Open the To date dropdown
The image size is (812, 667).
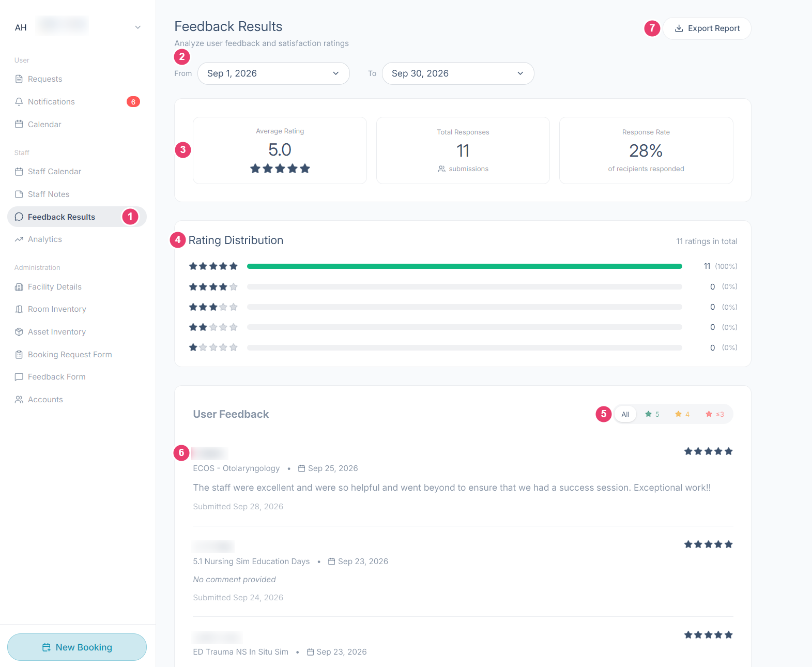pyautogui.click(x=458, y=73)
